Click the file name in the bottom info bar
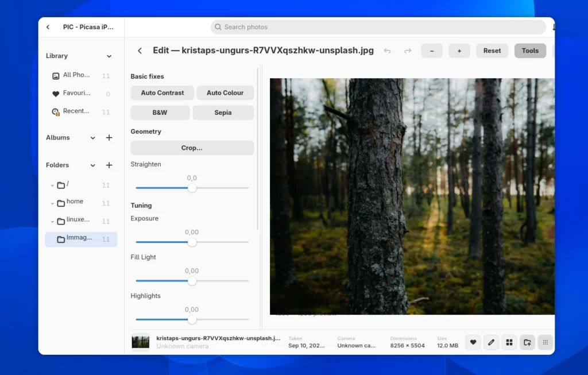588x375 pixels. tap(218, 338)
